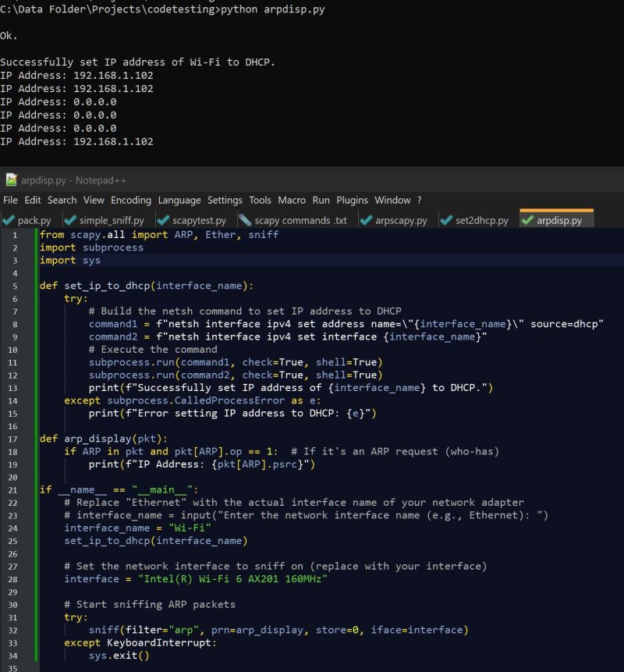Click line number 28 in the margin
Viewport: 624px width, 672px height.
tap(12, 579)
